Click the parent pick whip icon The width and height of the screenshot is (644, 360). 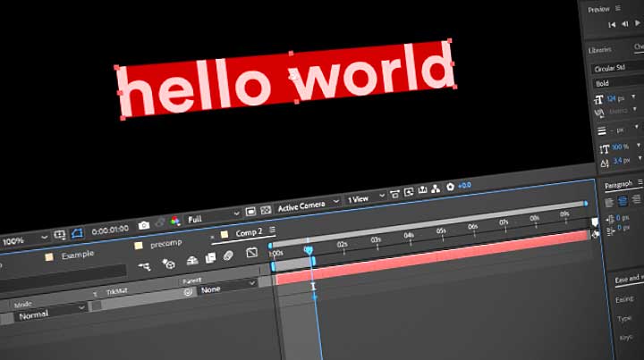click(x=188, y=292)
